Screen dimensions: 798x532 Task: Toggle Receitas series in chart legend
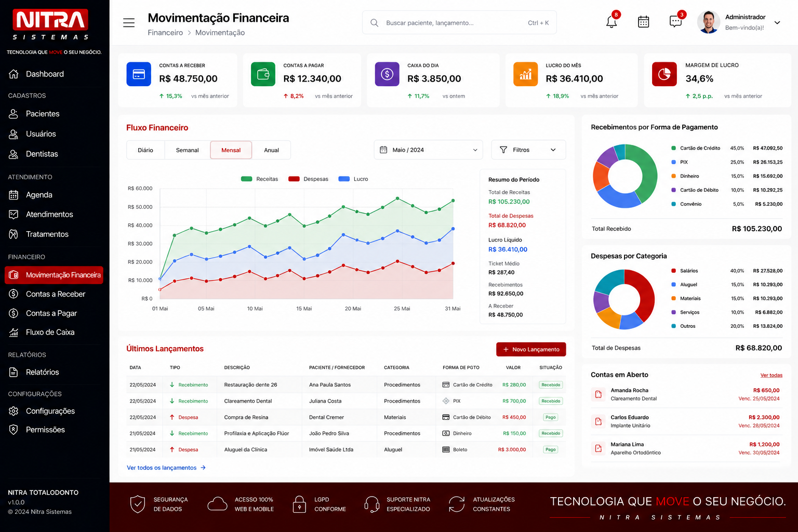click(x=259, y=179)
